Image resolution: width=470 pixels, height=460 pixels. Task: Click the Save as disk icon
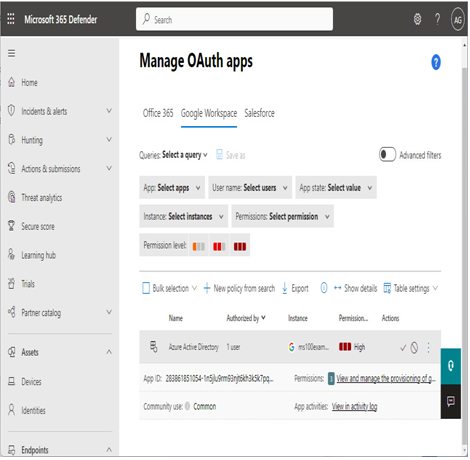click(x=219, y=154)
